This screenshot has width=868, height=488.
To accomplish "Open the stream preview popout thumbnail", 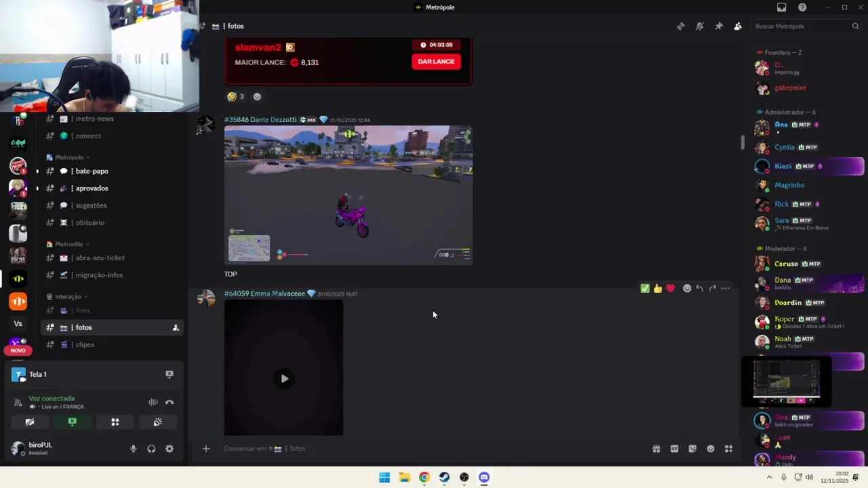I will click(787, 382).
